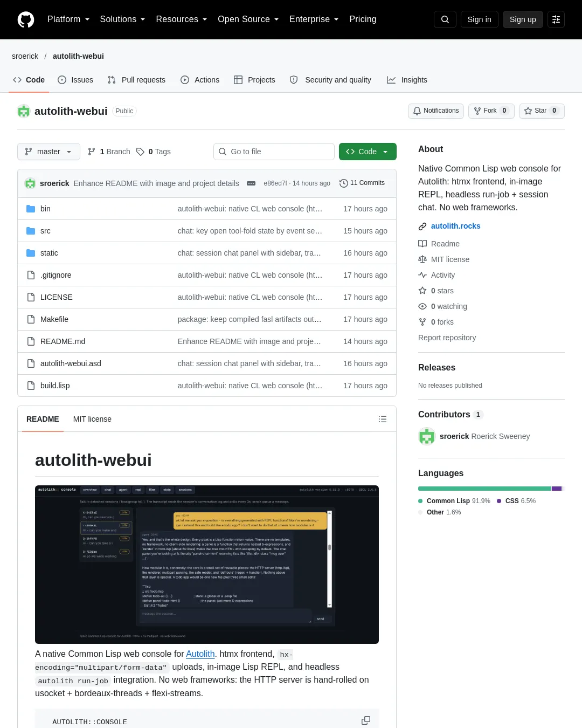Switch to the Pull requests tab
582x728 pixels.
point(136,80)
